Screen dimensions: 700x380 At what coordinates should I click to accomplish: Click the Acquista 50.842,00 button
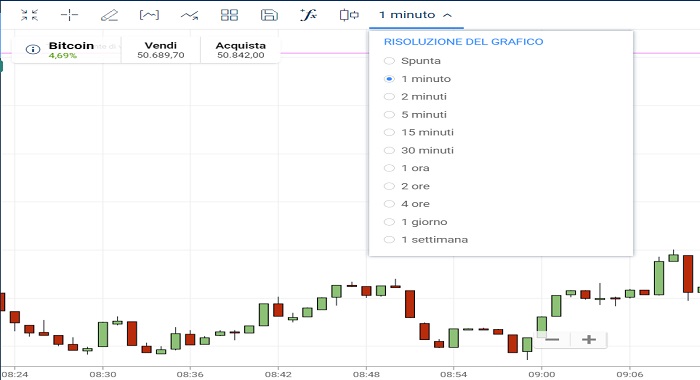(241, 50)
